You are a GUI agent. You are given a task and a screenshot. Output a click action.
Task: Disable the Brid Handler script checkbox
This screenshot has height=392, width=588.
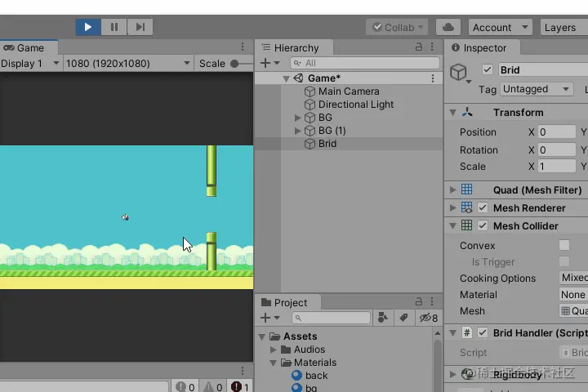483,332
